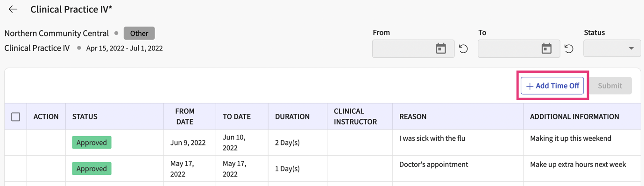Image resolution: width=644 pixels, height=186 pixels.
Task: Sort by the DURATION column header
Action: (x=292, y=117)
